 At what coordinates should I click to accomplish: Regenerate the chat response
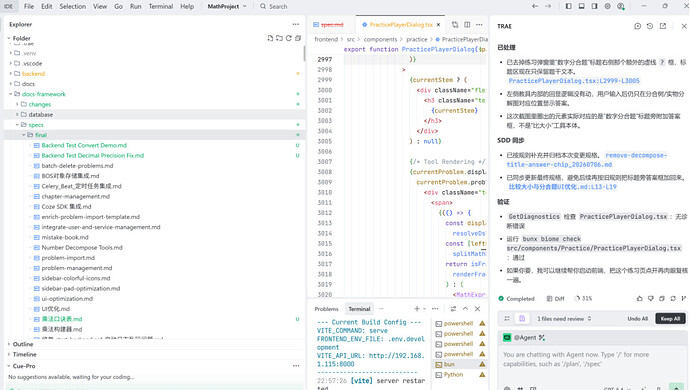(x=673, y=298)
